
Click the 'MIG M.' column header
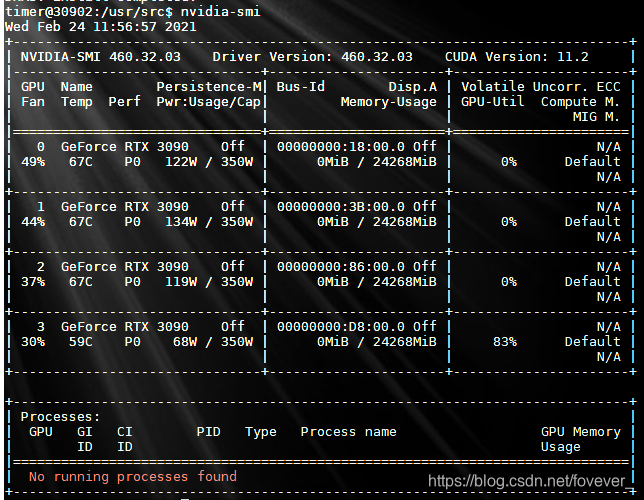point(596,117)
